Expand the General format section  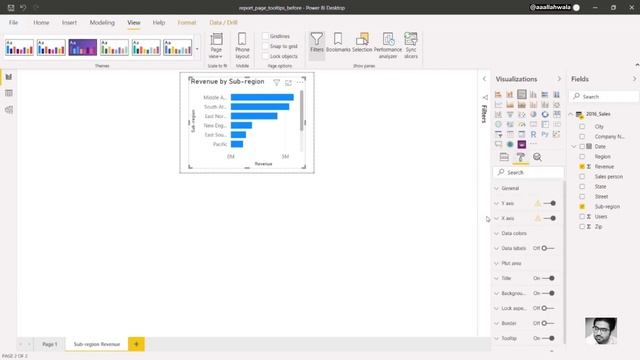pos(497,188)
